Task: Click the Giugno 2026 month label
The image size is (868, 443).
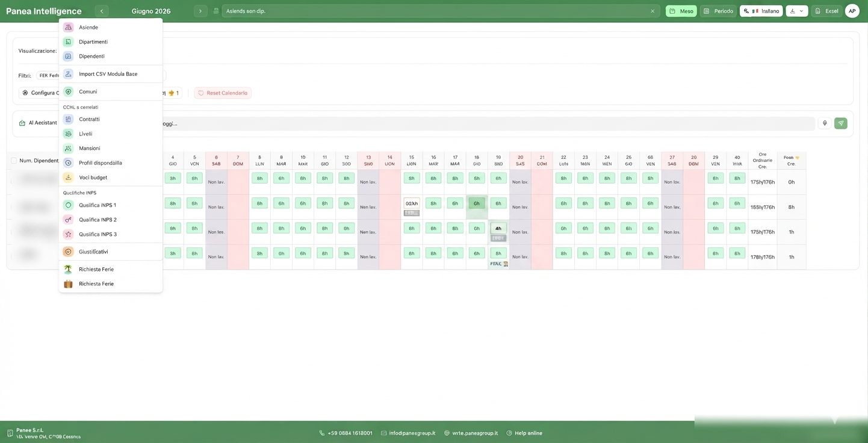Action: click(151, 11)
